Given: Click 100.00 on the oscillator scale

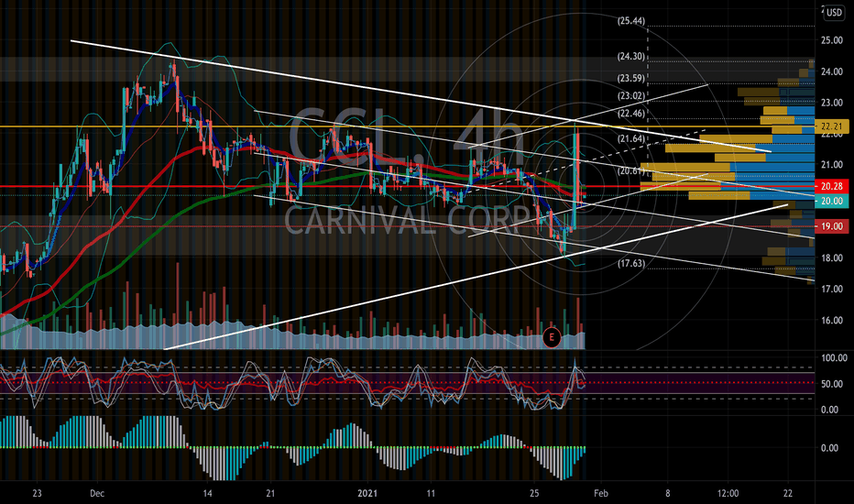Looking at the screenshot, I should click(834, 358).
